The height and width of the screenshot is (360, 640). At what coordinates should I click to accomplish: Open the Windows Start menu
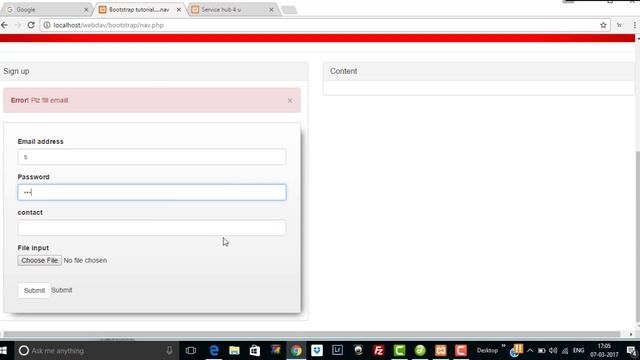click(x=4, y=351)
